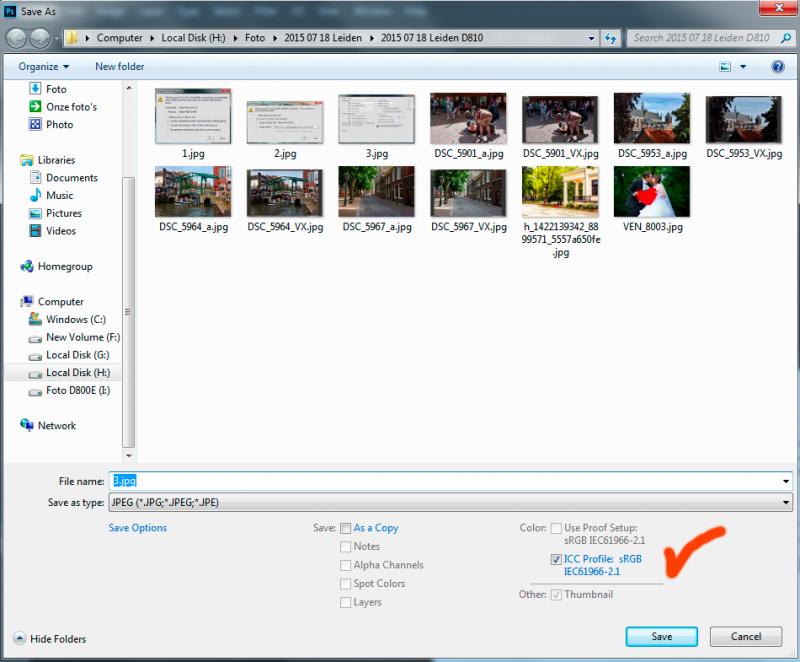800x662 pixels.
Task: Uncheck the ICC Profile sRGB checkbox
Action: pyautogui.click(x=556, y=559)
